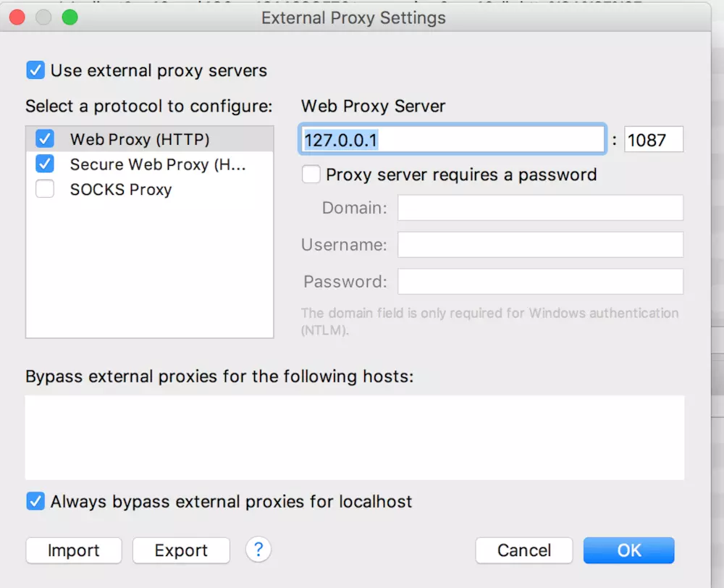Screen dimensions: 724x588
Task: Click the Import button
Action: coord(74,550)
